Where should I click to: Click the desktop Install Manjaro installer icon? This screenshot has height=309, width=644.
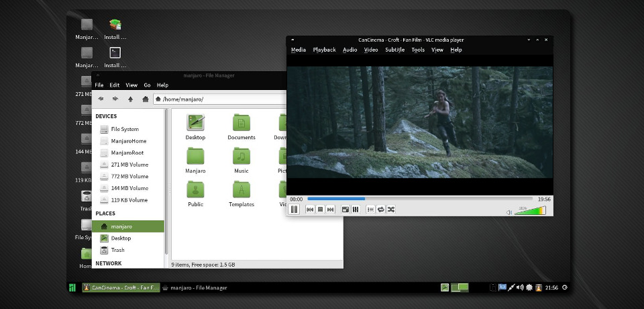(x=115, y=29)
